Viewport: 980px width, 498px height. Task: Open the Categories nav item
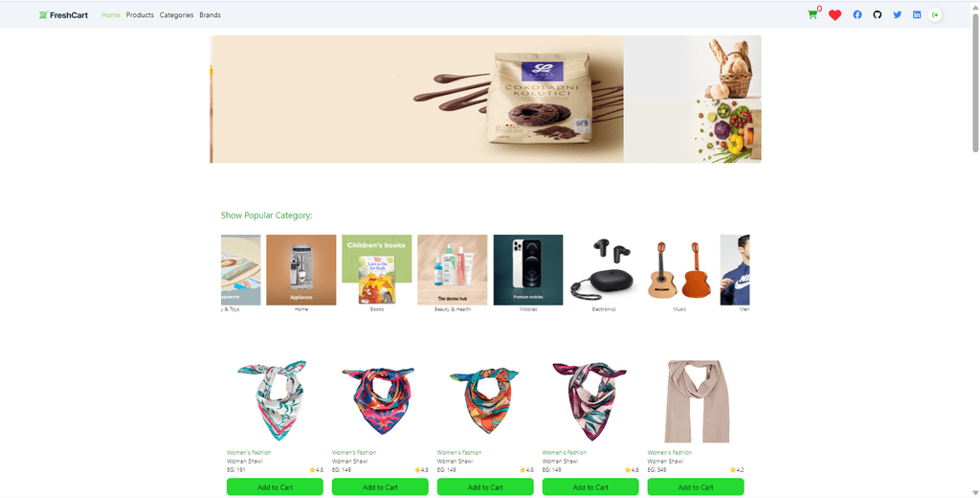pos(176,15)
